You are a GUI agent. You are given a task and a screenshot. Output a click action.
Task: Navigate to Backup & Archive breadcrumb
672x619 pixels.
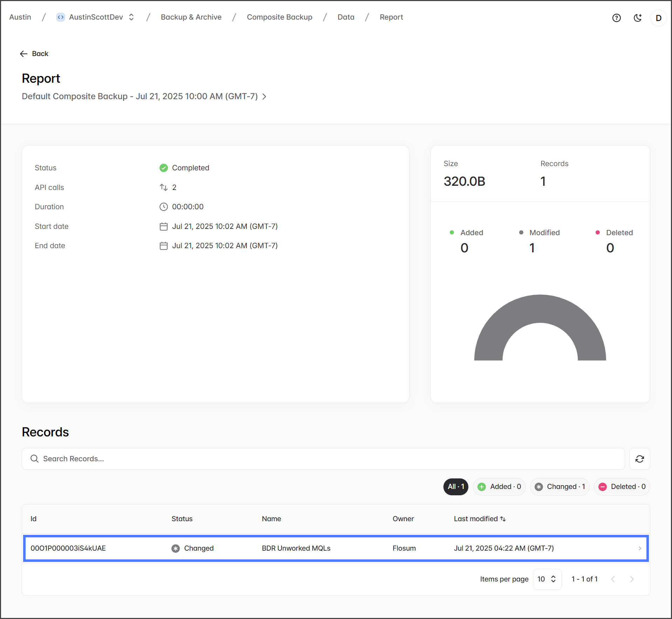(191, 17)
